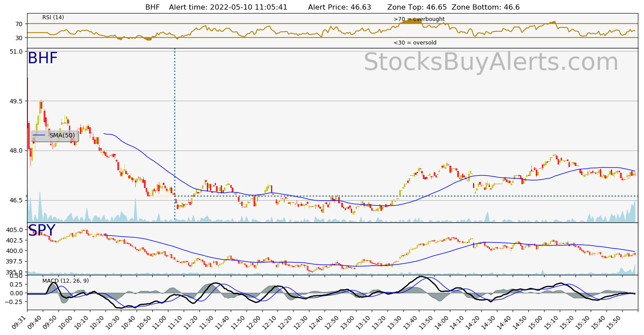Click 'Zone Bottom: 46.6' in the title
The width and height of the screenshot is (644, 335).
(x=486, y=7)
